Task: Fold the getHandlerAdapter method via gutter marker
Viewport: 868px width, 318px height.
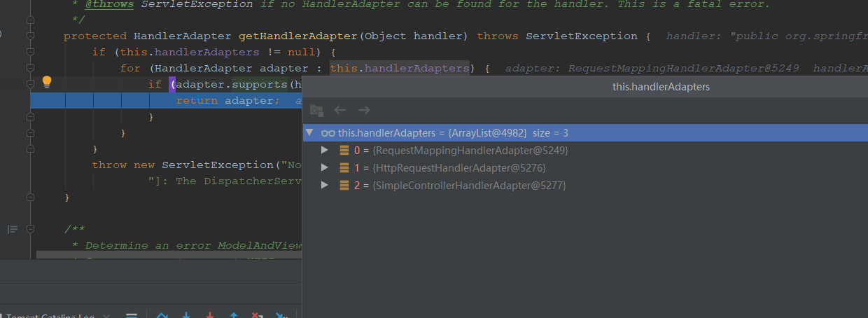Action: [30, 36]
